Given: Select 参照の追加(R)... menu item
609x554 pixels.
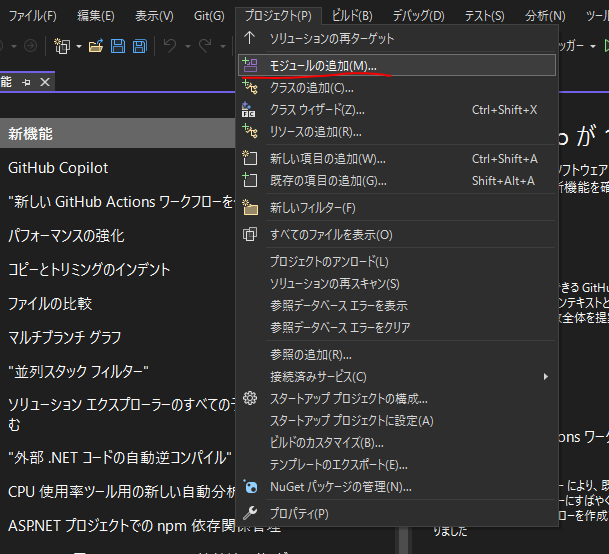Looking at the screenshot, I should 397,355.
